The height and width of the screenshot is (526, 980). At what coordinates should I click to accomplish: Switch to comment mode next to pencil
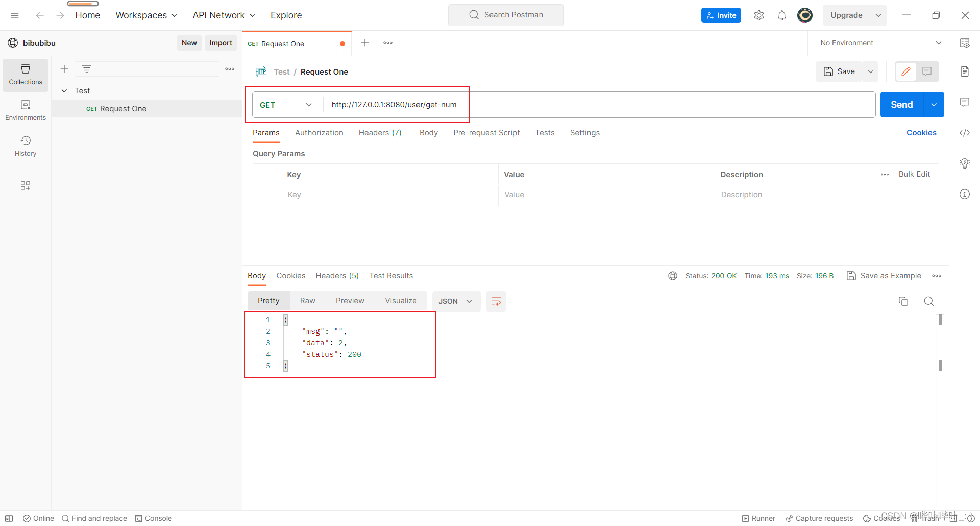(x=927, y=71)
